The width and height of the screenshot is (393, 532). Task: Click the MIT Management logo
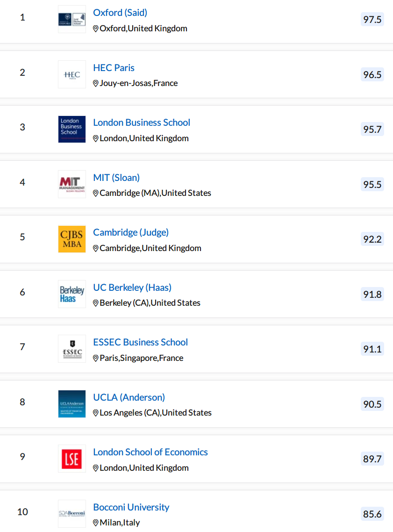point(72,184)
